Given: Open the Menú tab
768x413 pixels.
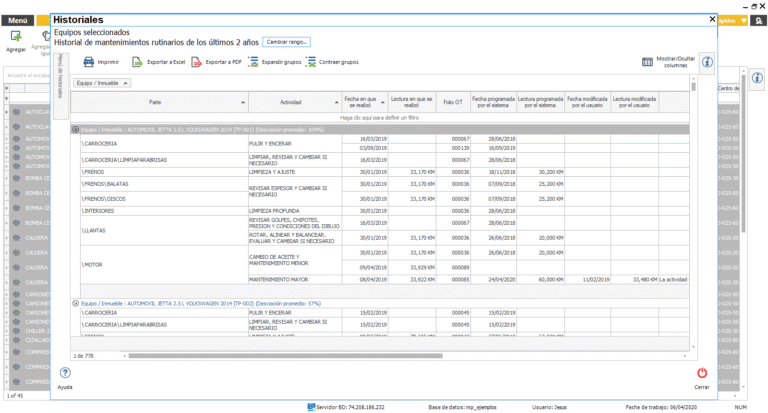Looking at the screenshot, I should click(x=18, y=20).
